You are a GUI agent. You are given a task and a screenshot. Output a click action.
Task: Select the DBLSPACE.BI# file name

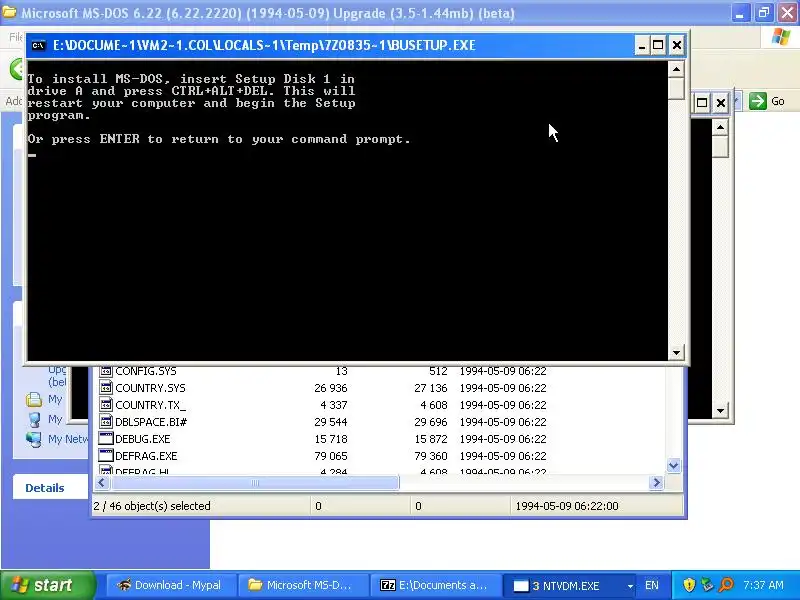151,422
